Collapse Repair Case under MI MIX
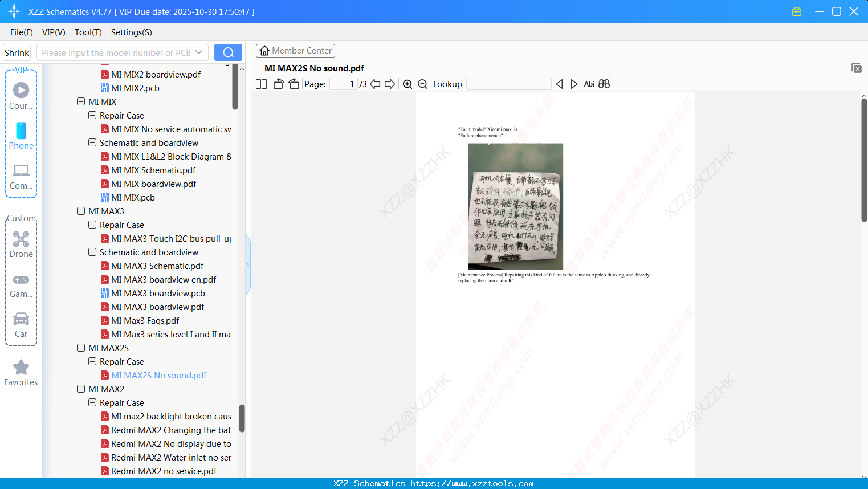The width and height of the screenshot is (868, 489). [x=92, y=116]
